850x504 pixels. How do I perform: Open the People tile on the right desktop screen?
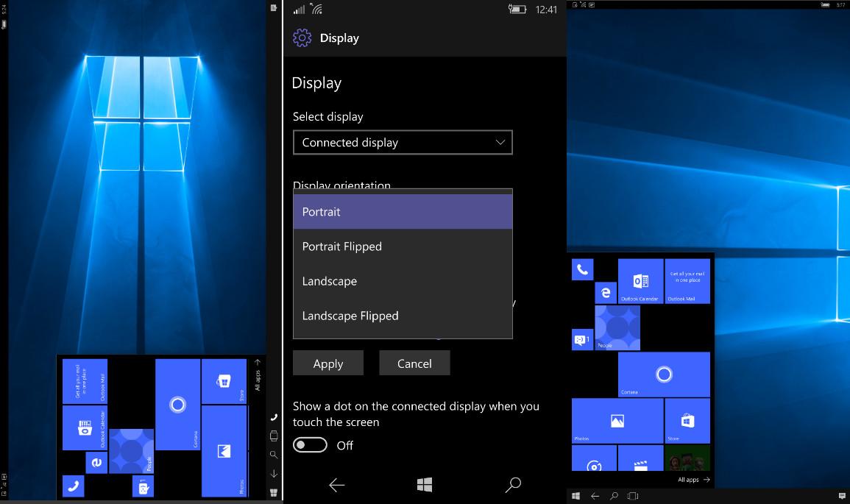pos(617,327)
